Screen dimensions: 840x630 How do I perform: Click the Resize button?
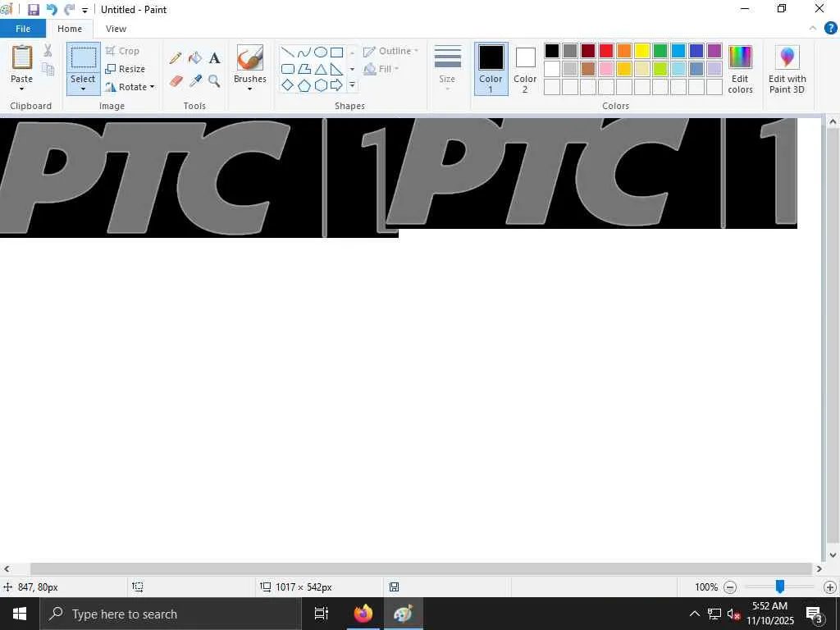click(x=126, y=69)
